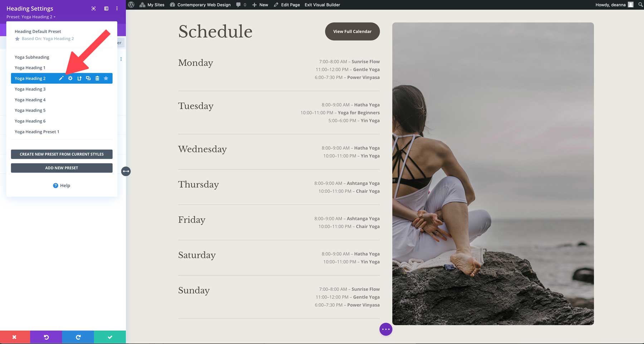Snap the settings panel using the layout icon

106,8
